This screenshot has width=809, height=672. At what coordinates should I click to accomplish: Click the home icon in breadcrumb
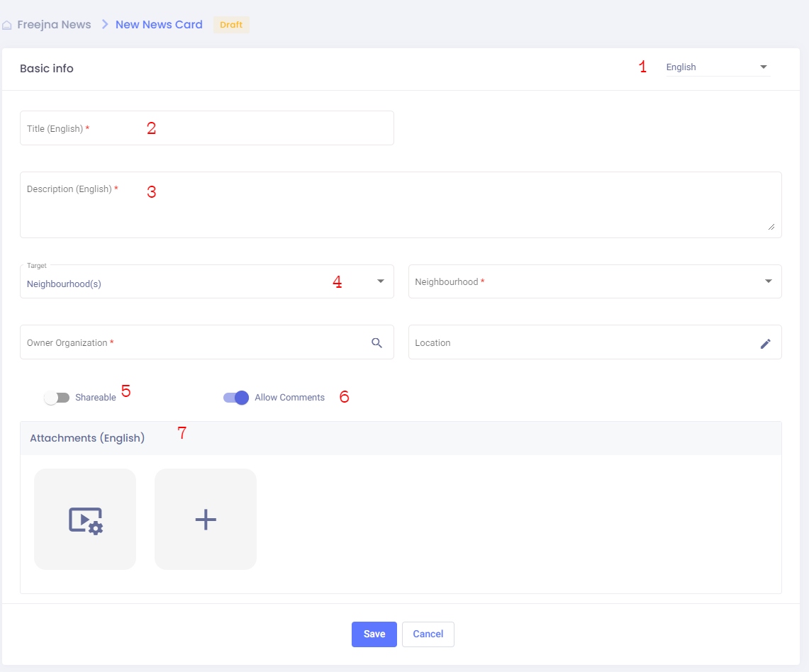click(7, 25)
